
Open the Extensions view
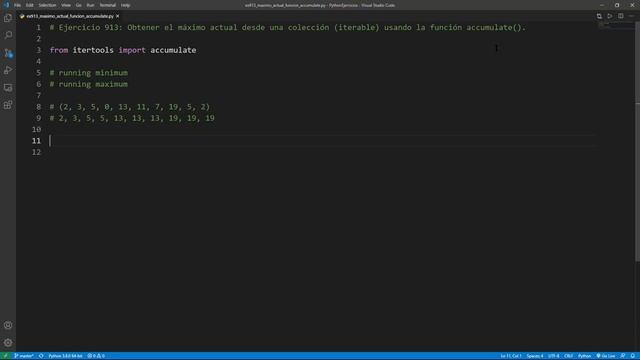click(8, 105)
